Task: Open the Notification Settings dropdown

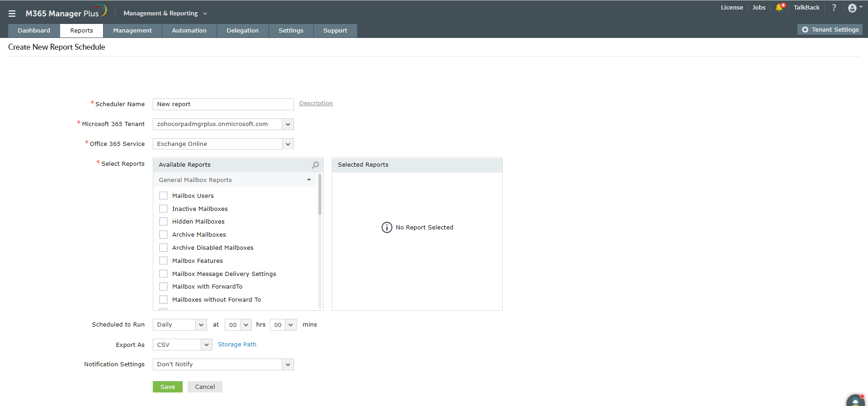Action: pos(223,364)
